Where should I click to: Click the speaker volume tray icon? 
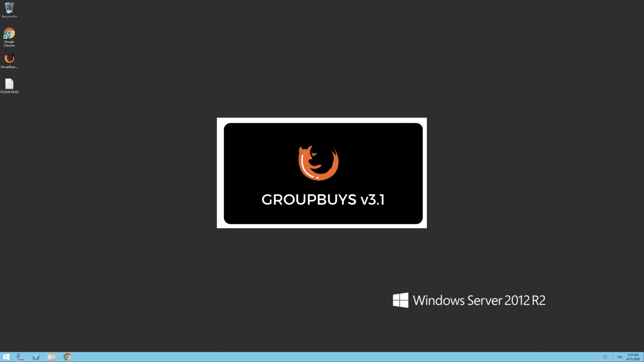pyautogui.click(x=611, y=357)
